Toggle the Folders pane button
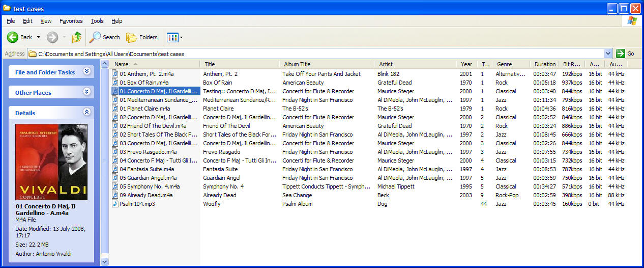This screenshot has height=268, width=644. [x=142, y=37]
